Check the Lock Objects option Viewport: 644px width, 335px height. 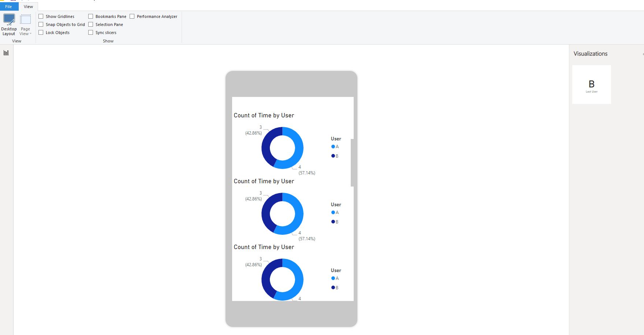click(41, 33)
